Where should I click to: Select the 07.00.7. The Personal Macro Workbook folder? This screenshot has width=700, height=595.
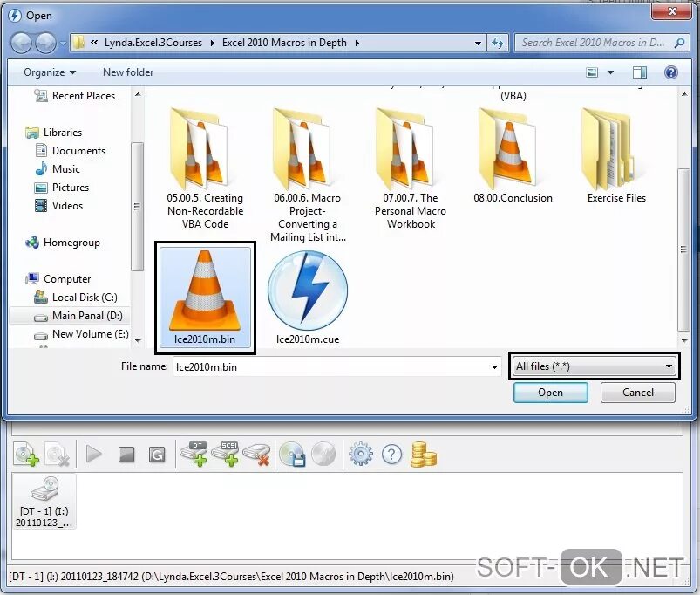(411, 169)
